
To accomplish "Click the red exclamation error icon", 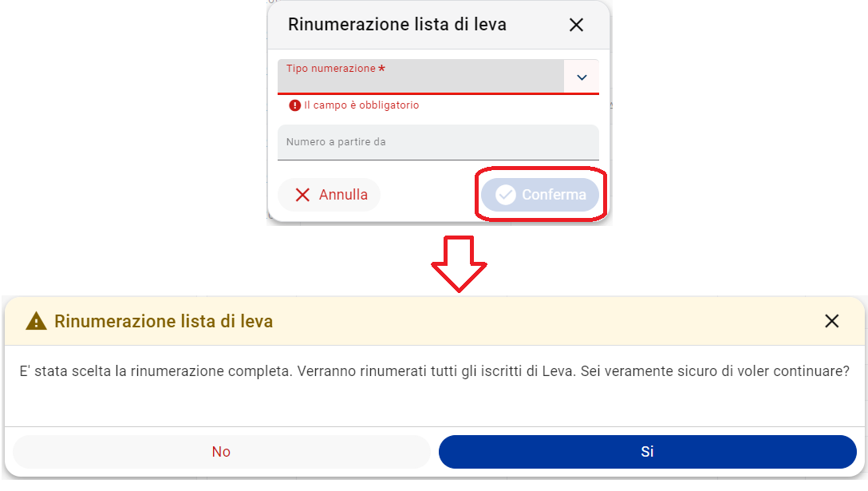I will coord(294,105).
